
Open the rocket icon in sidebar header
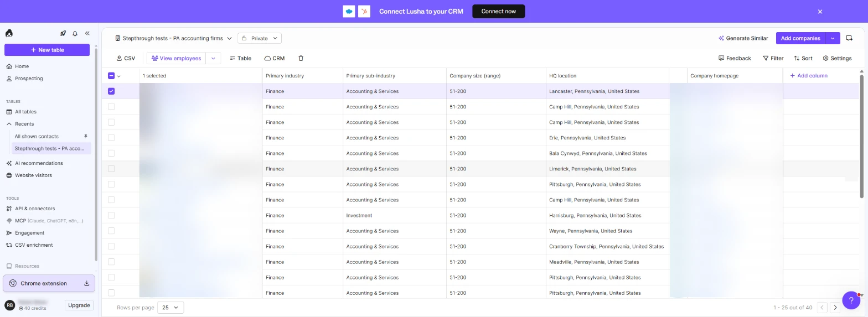63,34
